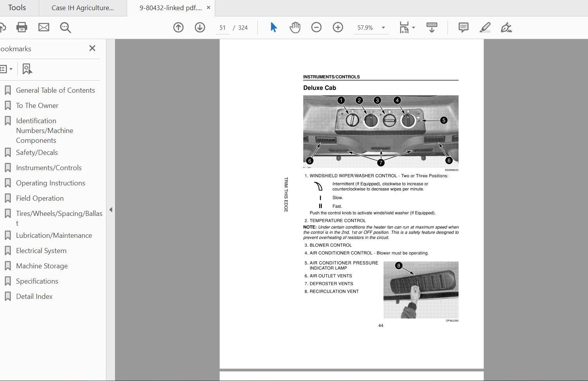
Task: Jump to Lubrication/Maintenance bookmark
Action: pos(54,235)
